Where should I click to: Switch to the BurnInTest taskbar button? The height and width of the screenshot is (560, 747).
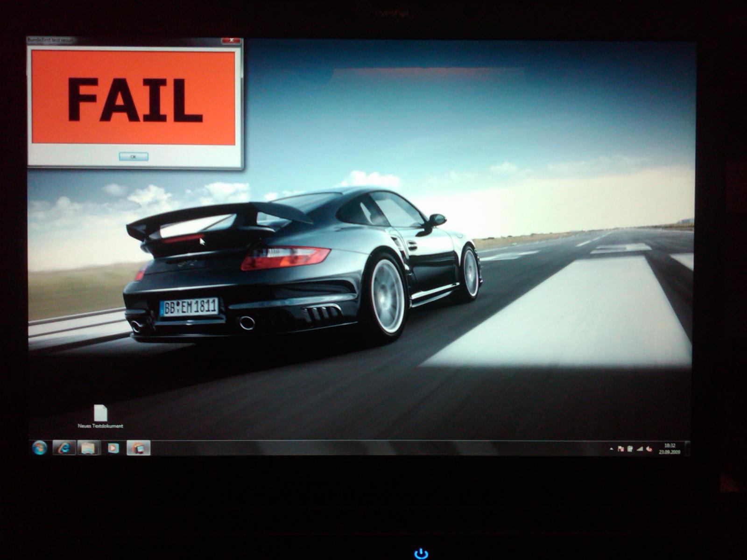(138, 448)
